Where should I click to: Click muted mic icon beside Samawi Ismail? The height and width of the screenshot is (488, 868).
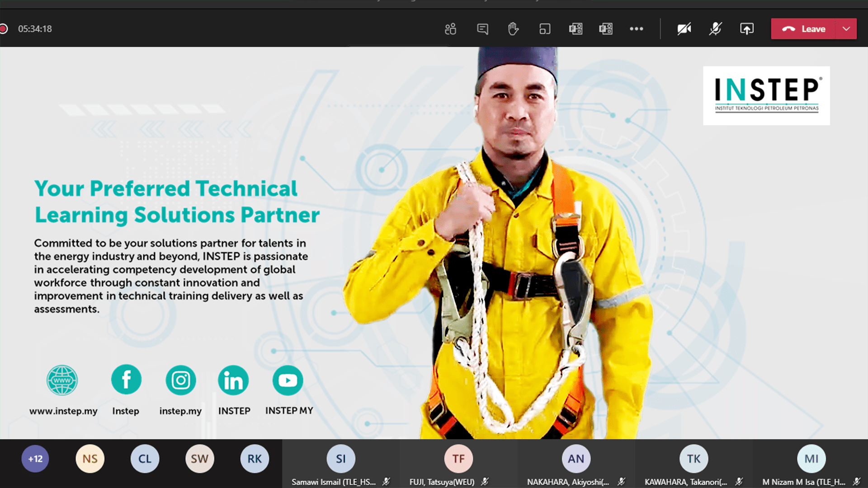pos(386,482)
